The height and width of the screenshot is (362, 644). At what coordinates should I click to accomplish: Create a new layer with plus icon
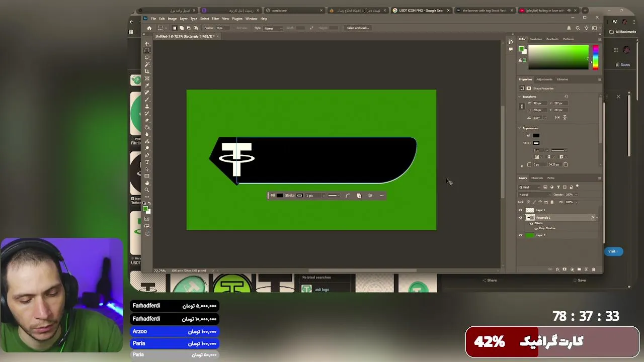click(587, 269)
